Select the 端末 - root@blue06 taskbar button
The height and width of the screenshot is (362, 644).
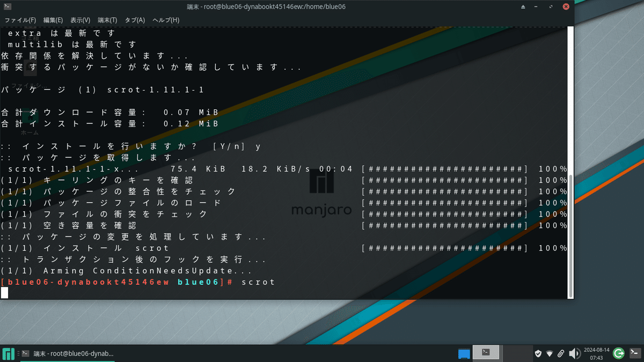pyautogui.click(x=68, y=353)
